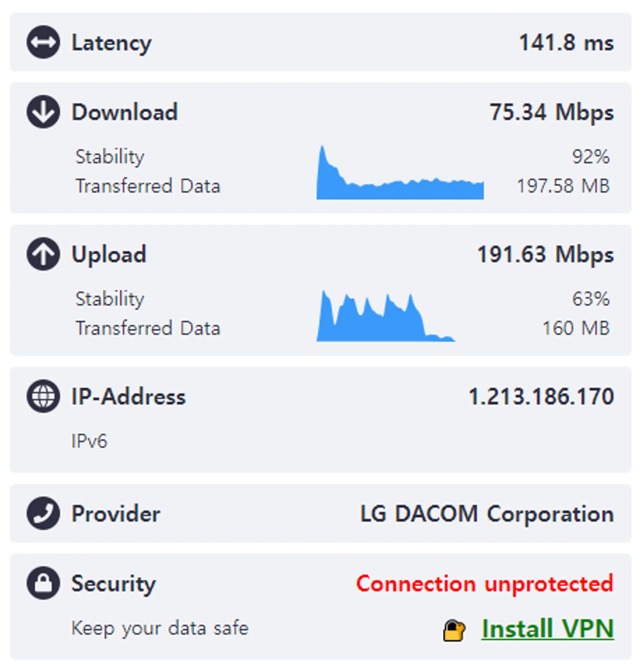Image resolution: width=644 pixels, height=668 pixels.
Task: Click the Keep your data safe text
Action: (160, 628)
